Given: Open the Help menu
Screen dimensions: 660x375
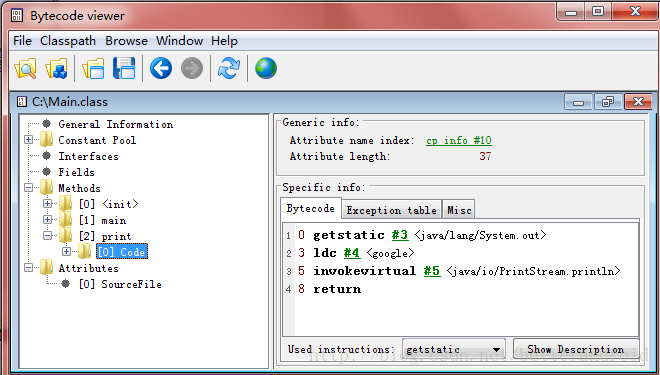Looking at the screenshot, I should [224, 41].
